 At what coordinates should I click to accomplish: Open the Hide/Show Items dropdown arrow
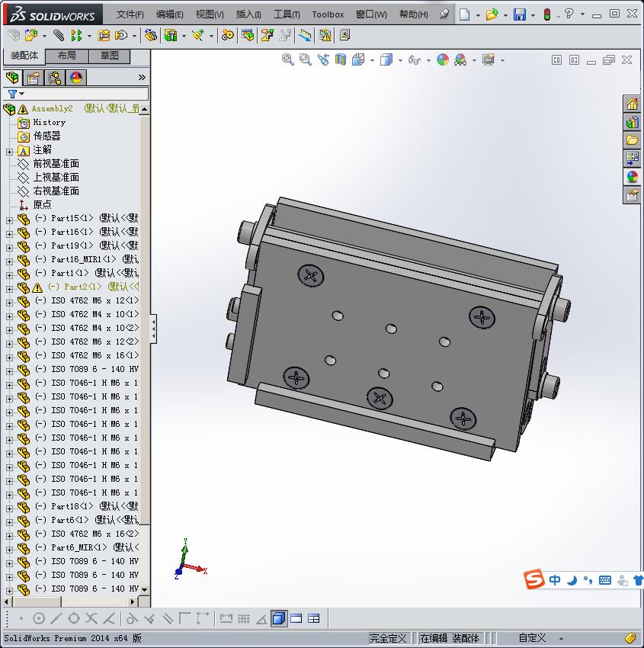coord(428,61)
